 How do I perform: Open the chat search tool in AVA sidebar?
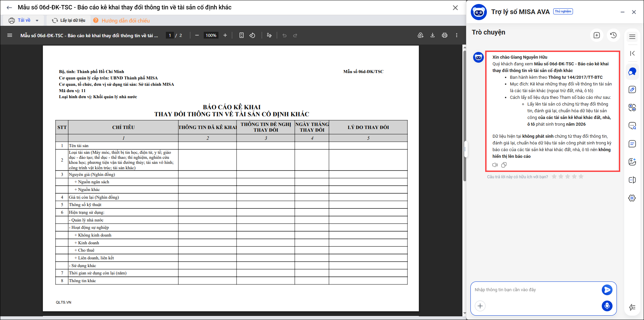point(632,126)
